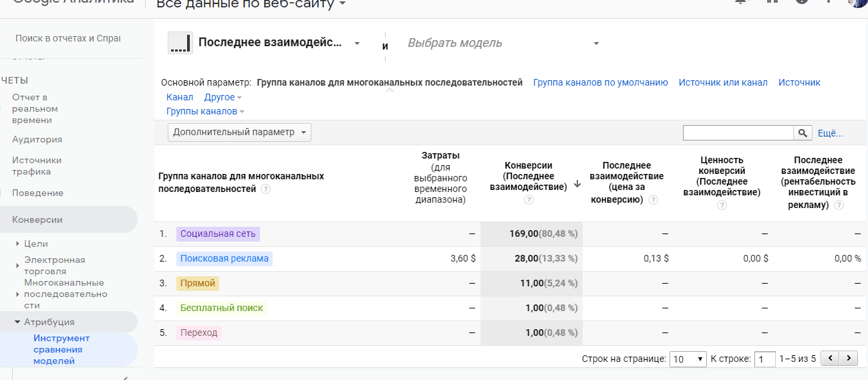
Task: Click help icon beside 'рентабельность инвестиций в рекламу'
Action: point(839,205)
